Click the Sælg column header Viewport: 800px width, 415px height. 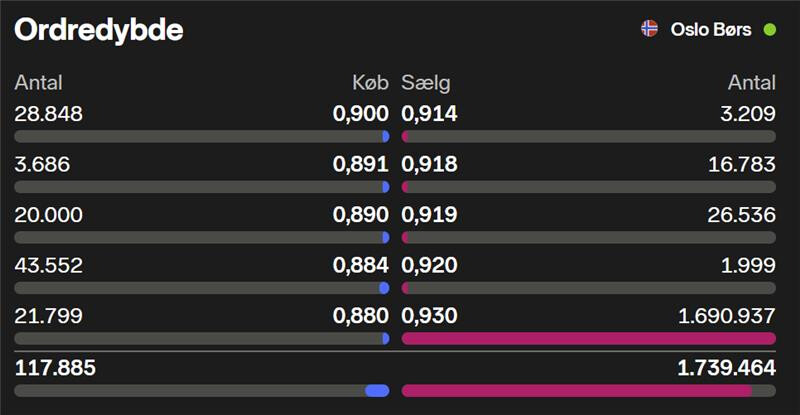click(x=426, y=83)
